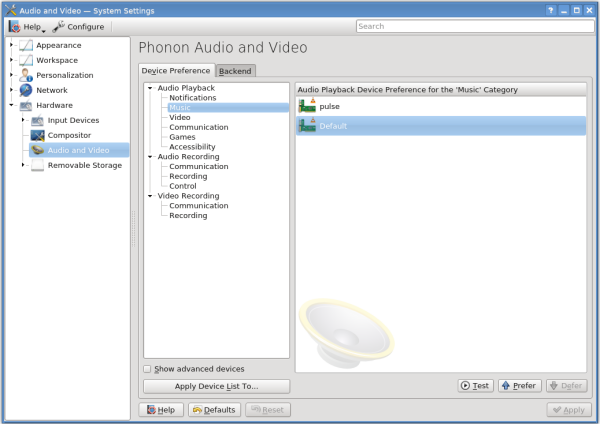Select Accessibility playback category
This screenshot has width=600, height=424.
point(192,147)
